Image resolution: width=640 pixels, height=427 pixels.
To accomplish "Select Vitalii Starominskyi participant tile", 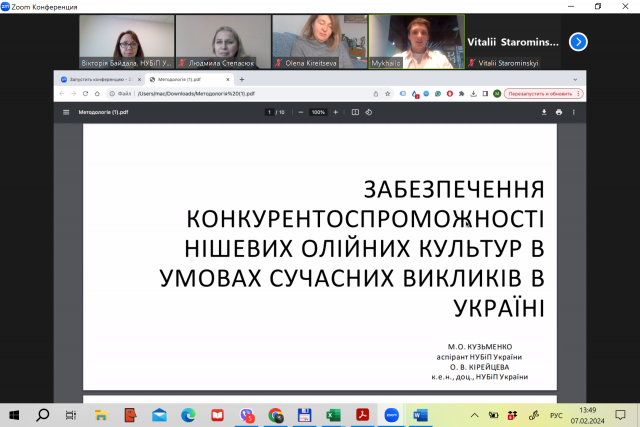I will click(513, 42).
